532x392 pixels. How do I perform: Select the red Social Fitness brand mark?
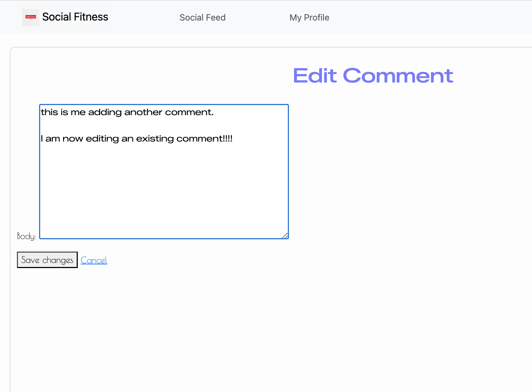tap(31, 17)
